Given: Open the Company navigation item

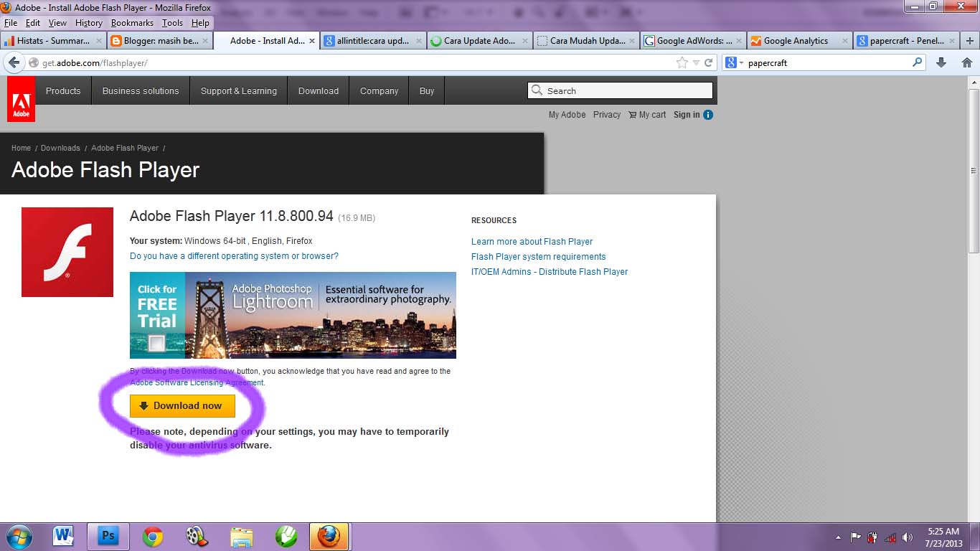Looking at the screenshot, I should click(x=379, y=91).
